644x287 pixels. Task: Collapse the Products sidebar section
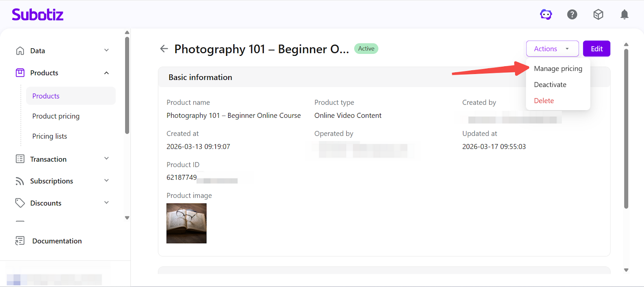coord(106,73)
